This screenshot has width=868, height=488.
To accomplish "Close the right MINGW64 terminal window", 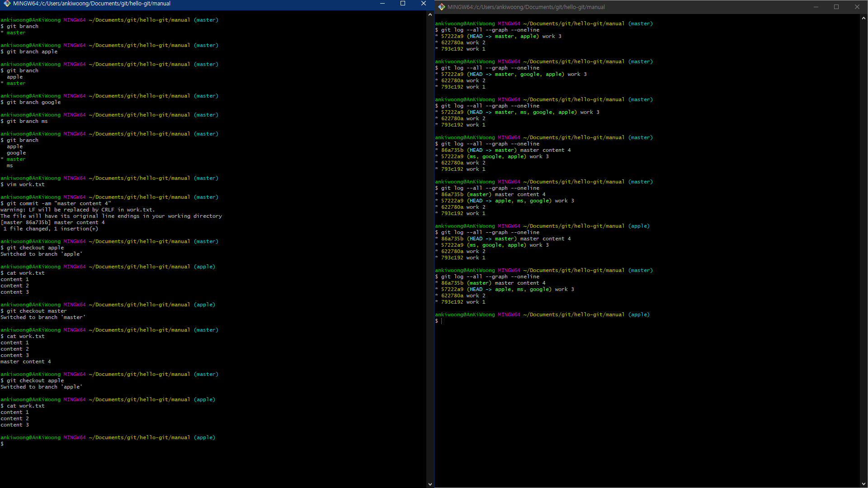I will tap(857, 7).
